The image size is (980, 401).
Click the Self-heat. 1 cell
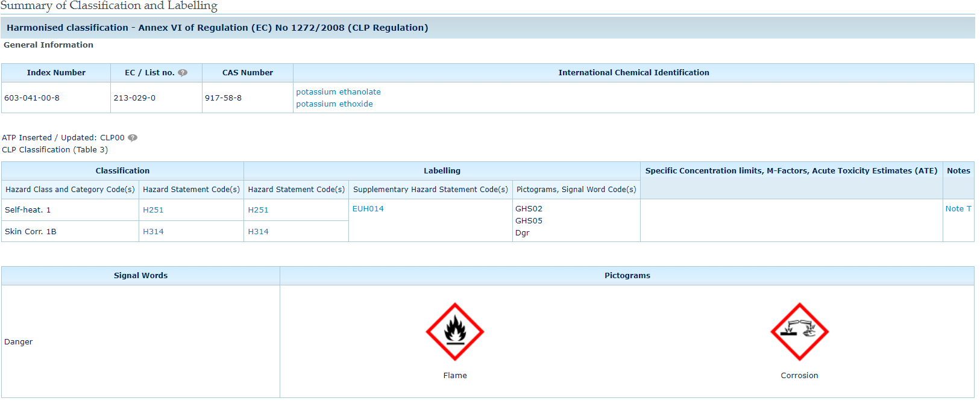pyautogui.click(x=70, y=210)
